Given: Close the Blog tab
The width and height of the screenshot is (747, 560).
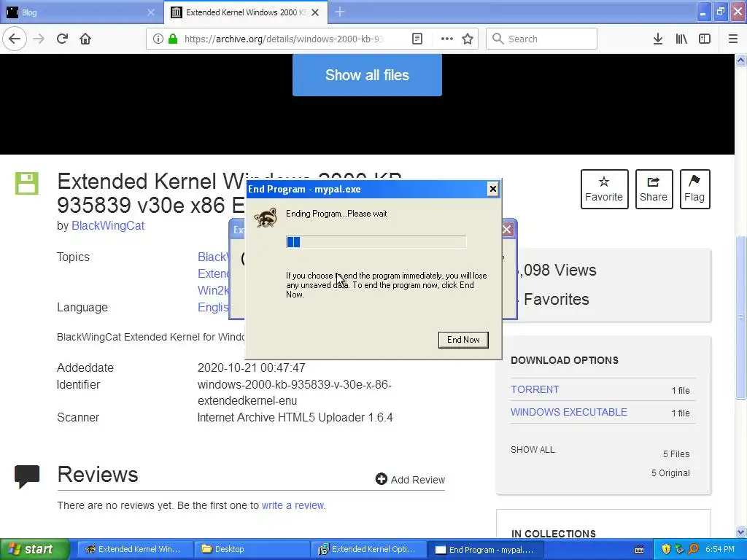Looking at the screenshot, I should (150, 12).
